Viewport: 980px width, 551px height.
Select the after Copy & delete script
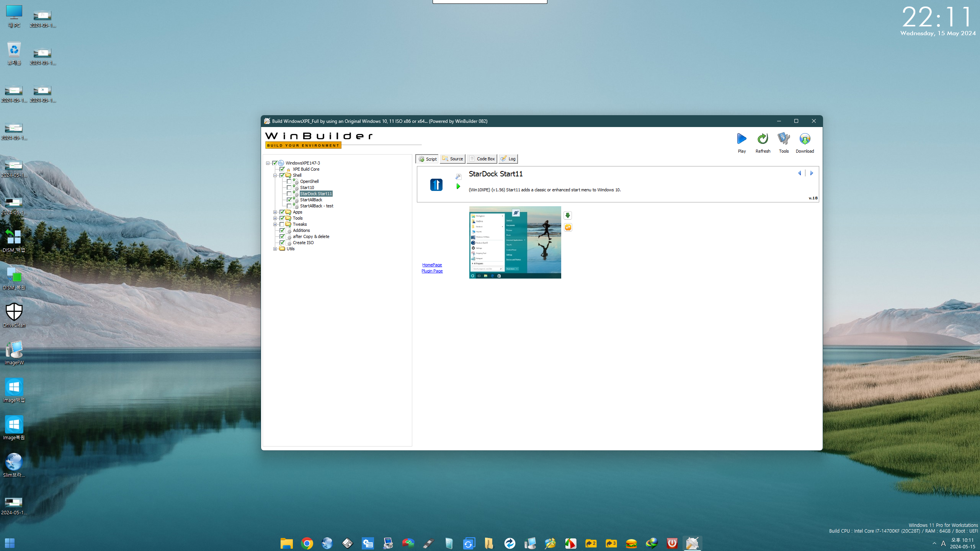(311, 236)
